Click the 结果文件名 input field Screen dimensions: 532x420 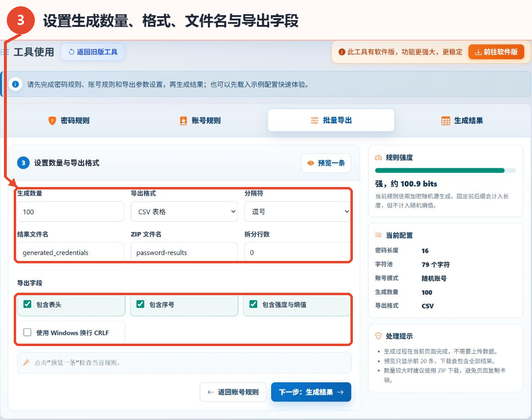coord(70,252)
